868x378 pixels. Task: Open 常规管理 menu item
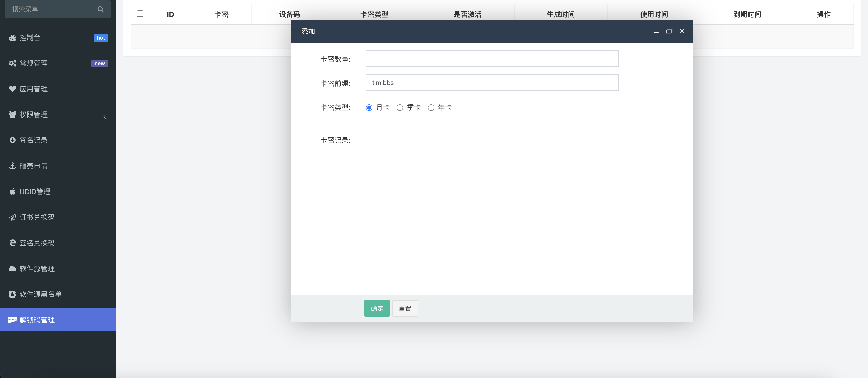click(x=58, y=63)
